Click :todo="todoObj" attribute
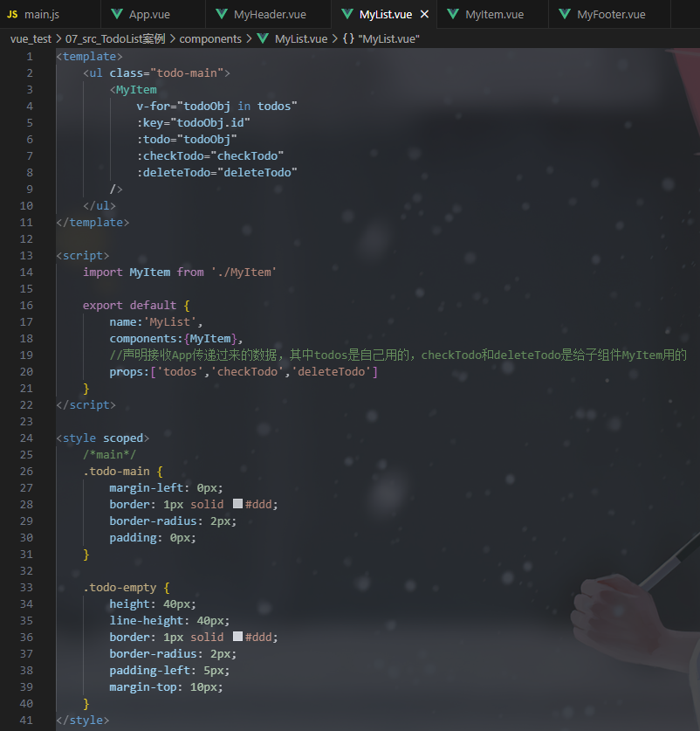Viewport: 700px width, 731px height. pyautogui.click(x=187, y=140)
